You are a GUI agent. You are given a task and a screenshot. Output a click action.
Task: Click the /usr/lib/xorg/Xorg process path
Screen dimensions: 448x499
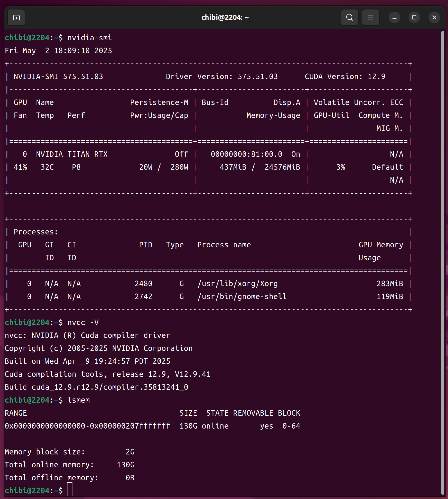pos(237,284)
